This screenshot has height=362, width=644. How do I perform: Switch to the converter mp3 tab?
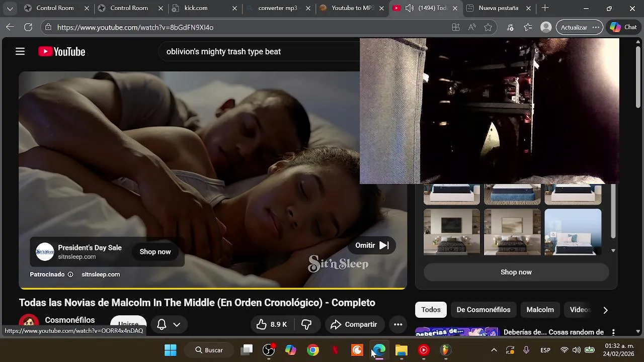[278, 8]
